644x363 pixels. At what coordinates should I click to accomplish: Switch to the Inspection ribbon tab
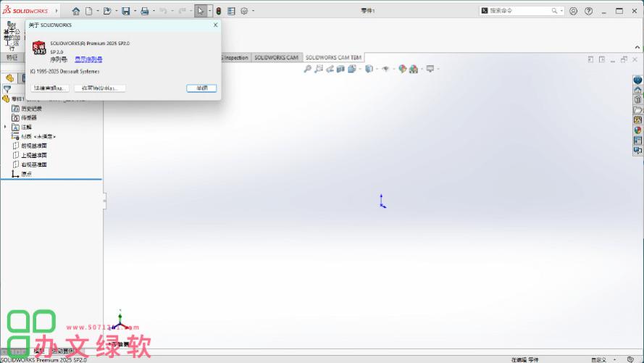[x=235, y=57]
